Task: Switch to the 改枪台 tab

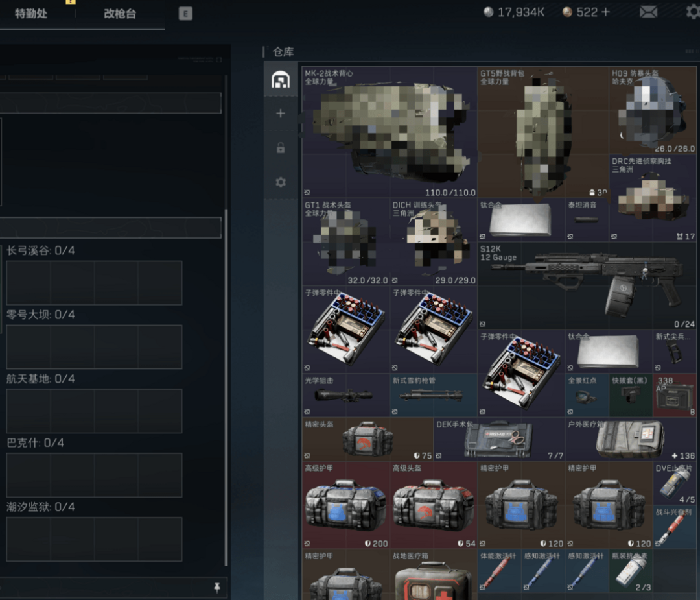Action: point(120,14)
